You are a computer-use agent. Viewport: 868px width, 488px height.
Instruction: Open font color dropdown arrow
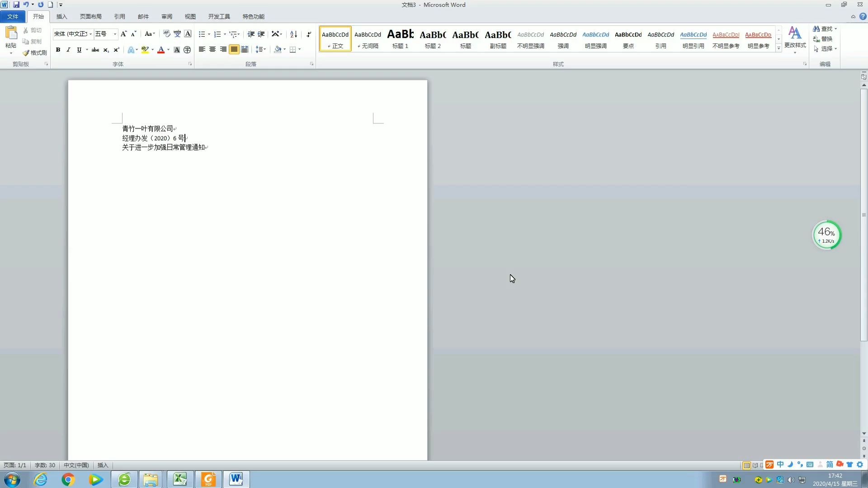point(168,50)
